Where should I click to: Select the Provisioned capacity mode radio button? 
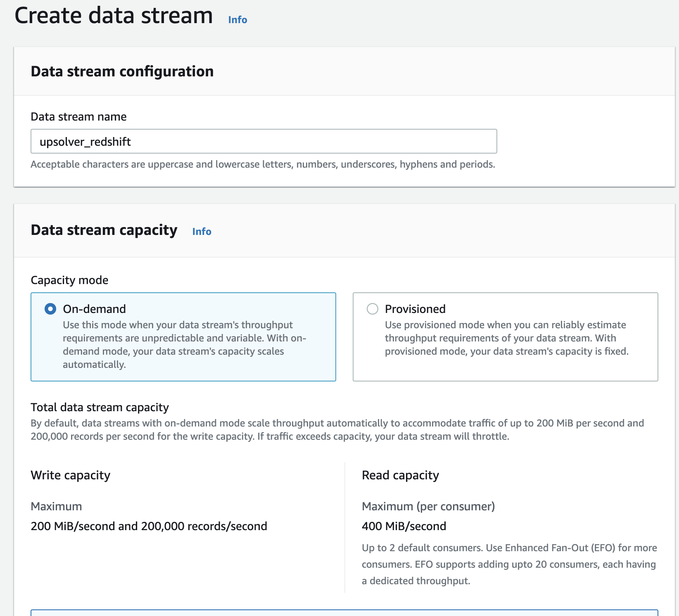point(373,309)
